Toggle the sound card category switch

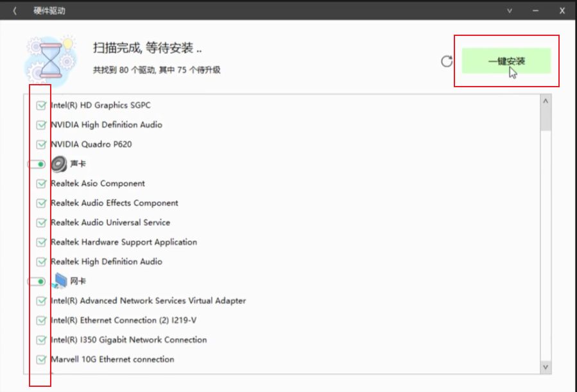click(x=37, y=164)
